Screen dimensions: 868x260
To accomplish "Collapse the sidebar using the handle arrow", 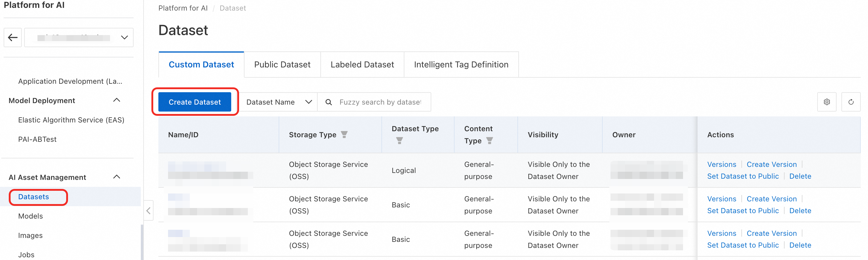I will pyautogui.click(x=148, y=211).
